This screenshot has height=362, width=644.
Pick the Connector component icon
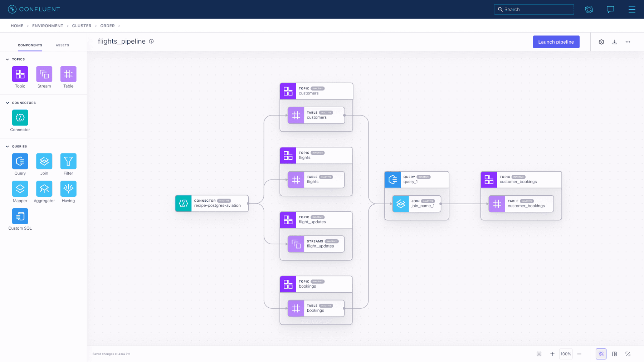pyautogui.click(x=20, y=118)
